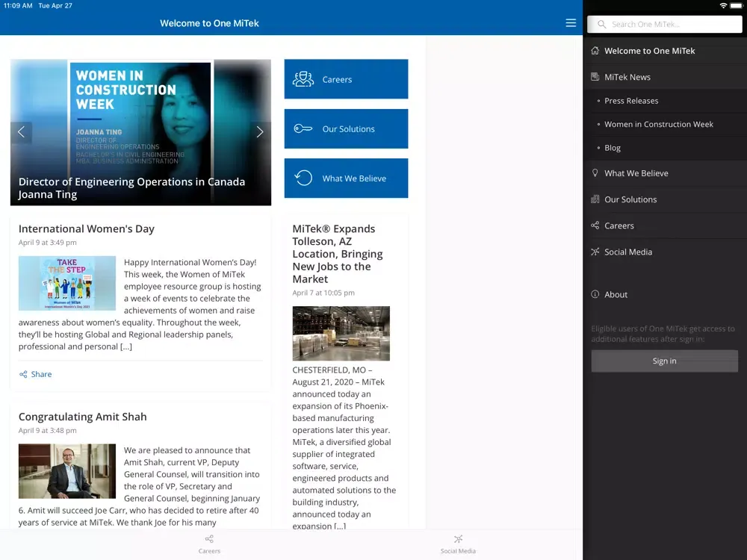The width and height of the screenshot is (747, 560).
Task: Click the info icon beside About
Action: tap(595, 294)
